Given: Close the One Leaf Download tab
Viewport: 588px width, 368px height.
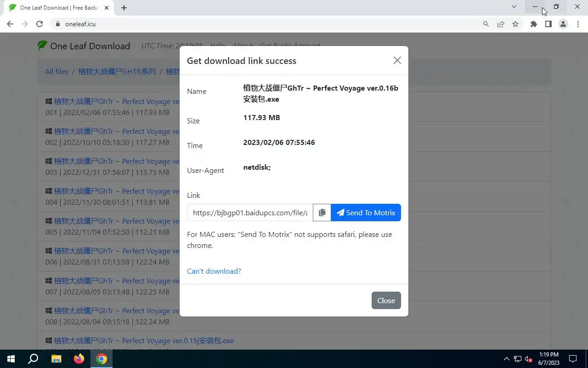Looking at the screenshot, I should pos(107,7).
